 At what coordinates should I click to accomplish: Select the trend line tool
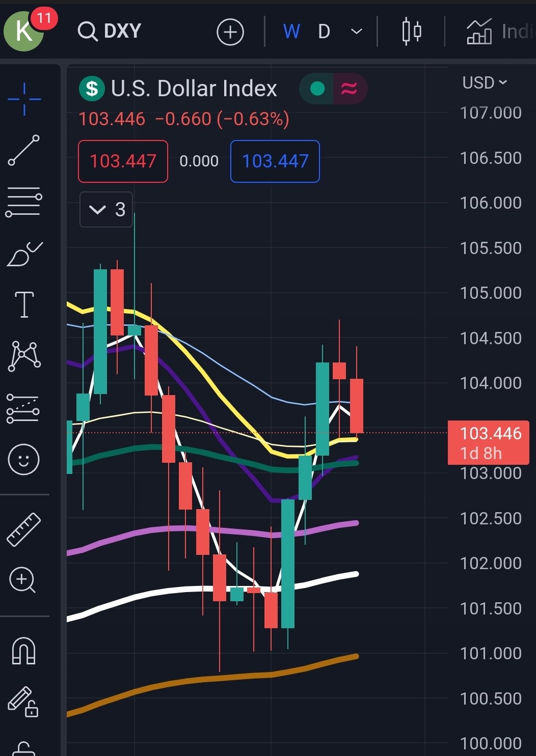(24, 150)
